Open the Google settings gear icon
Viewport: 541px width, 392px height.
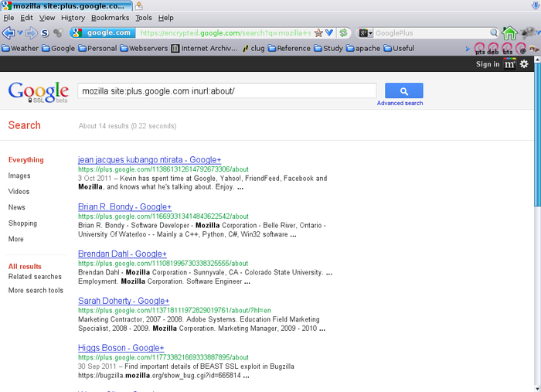pos(524,64)
